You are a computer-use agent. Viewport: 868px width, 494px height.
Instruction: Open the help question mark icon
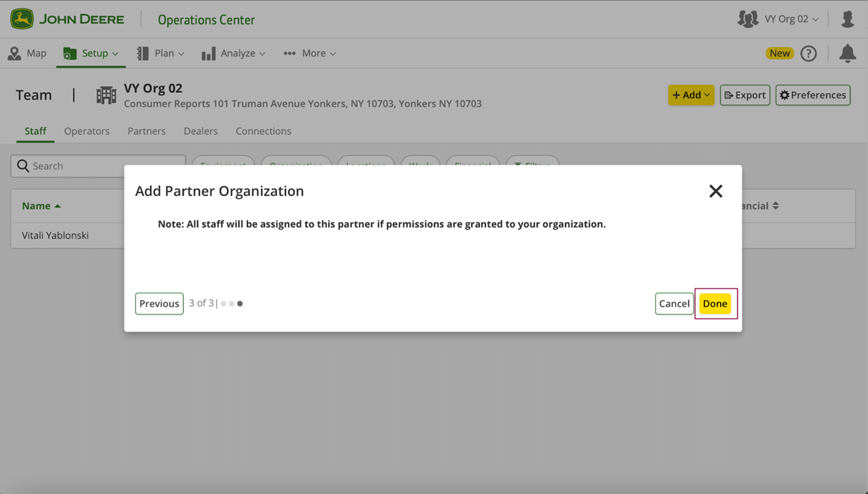[808, 53]
